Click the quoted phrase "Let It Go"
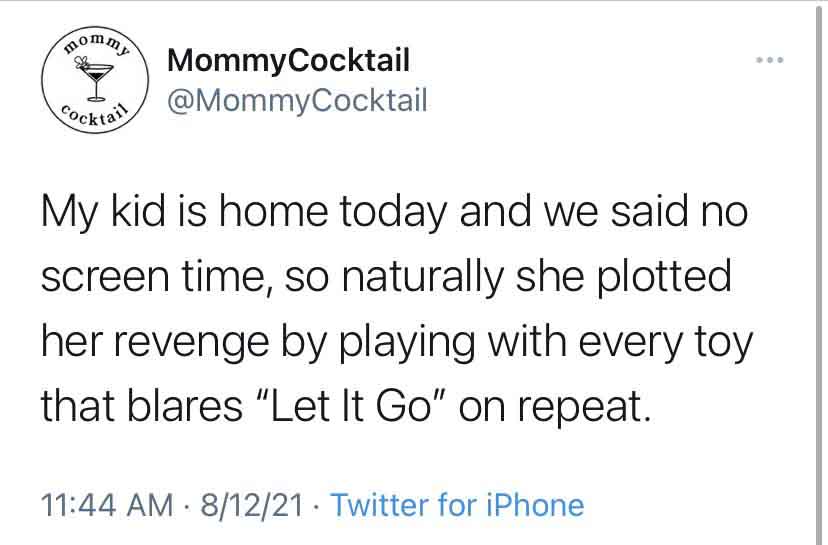This screenshot has height=545, width=828. (x=349, y=407)
